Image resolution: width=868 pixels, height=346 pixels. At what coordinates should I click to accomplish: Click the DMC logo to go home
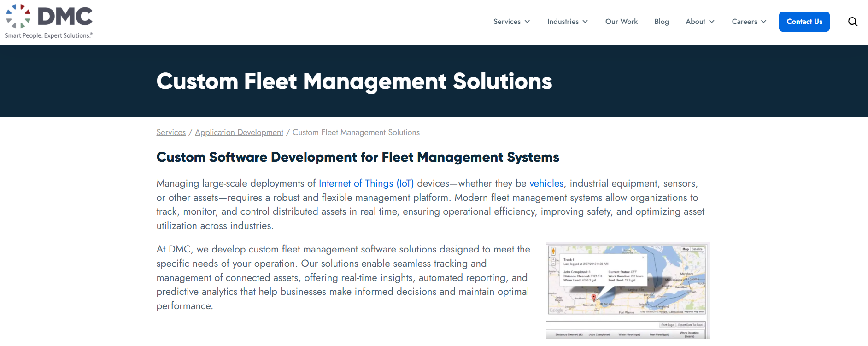pyautogui.click(x=49, y=22)
